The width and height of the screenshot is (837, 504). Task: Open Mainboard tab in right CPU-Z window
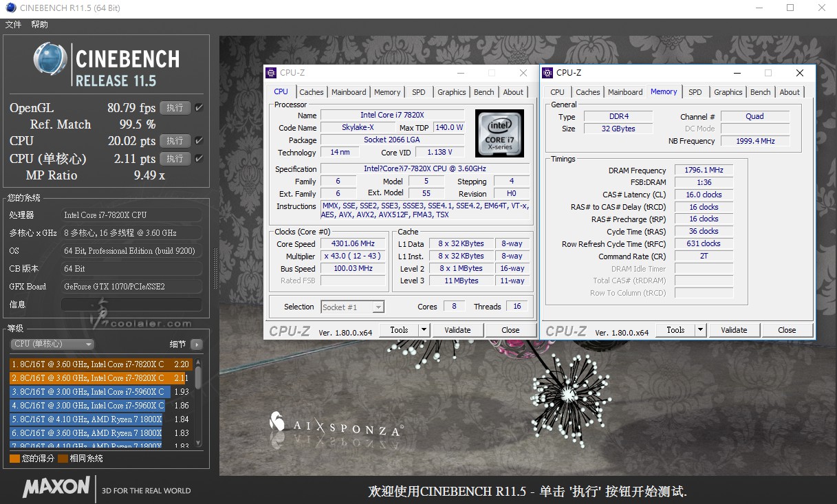click(626, 92)
